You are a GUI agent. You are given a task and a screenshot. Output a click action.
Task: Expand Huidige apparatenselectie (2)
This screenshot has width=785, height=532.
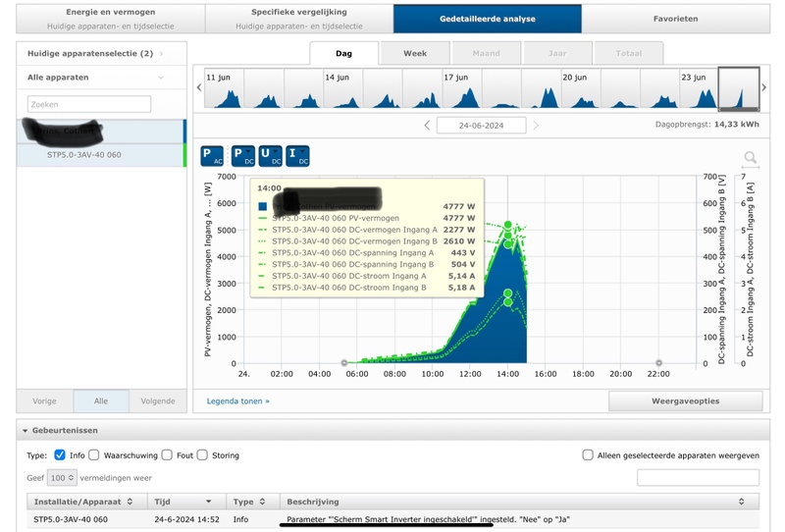point(102,53)
